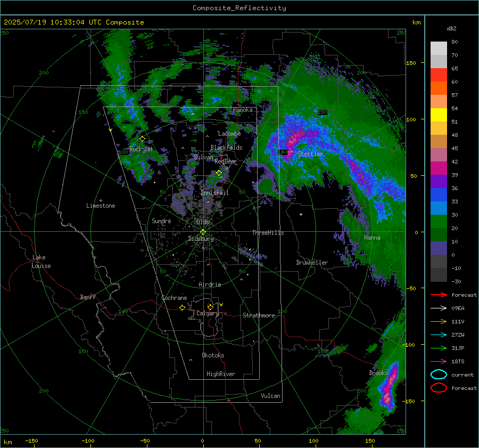Screen dimensions: 479x448
Task: Click the Stettler city label
Action: coord(310,154)
